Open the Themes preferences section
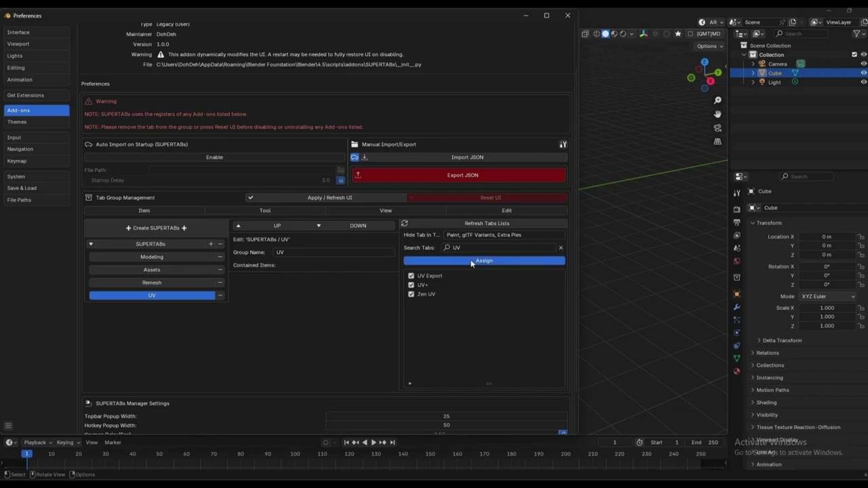This screenshot has height=488, width=868. pyautogui.click(x=37, y=122)
